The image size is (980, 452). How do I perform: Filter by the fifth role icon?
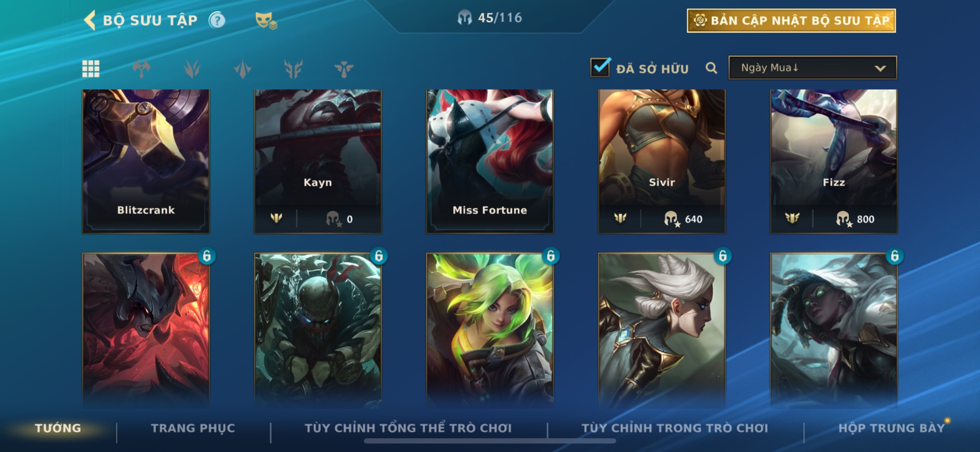[x=344, y=69]
